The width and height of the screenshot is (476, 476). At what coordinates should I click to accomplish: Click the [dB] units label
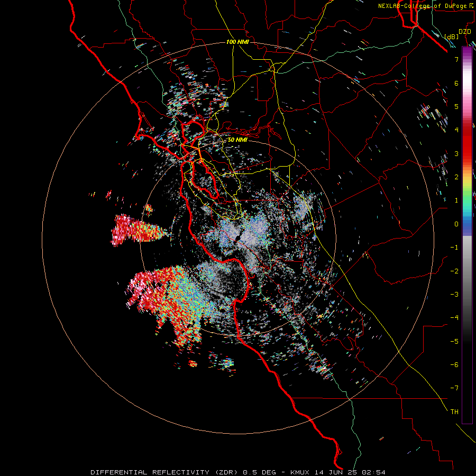(452, 36)
